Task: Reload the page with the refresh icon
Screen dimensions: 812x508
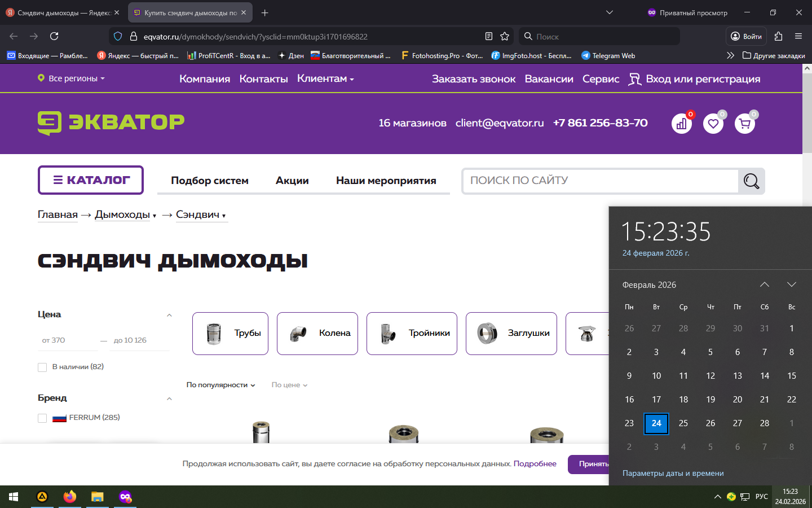Action: click(54, 36)
